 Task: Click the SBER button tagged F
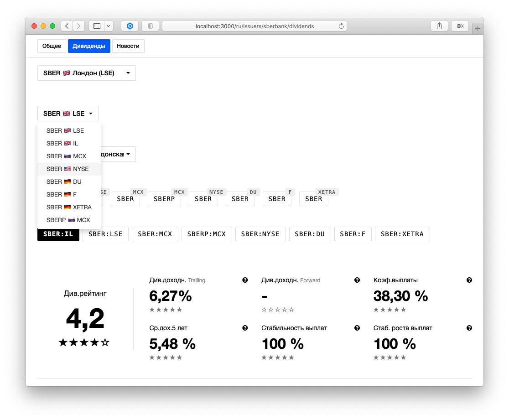277,199
